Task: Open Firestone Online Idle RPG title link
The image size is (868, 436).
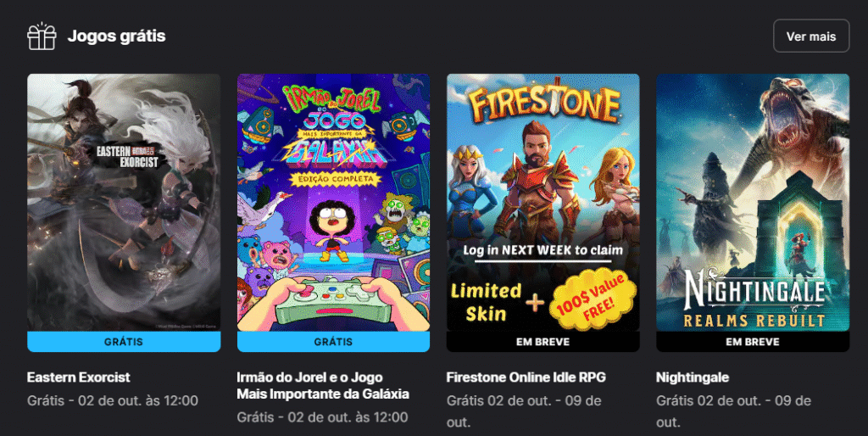Action: 526,377
